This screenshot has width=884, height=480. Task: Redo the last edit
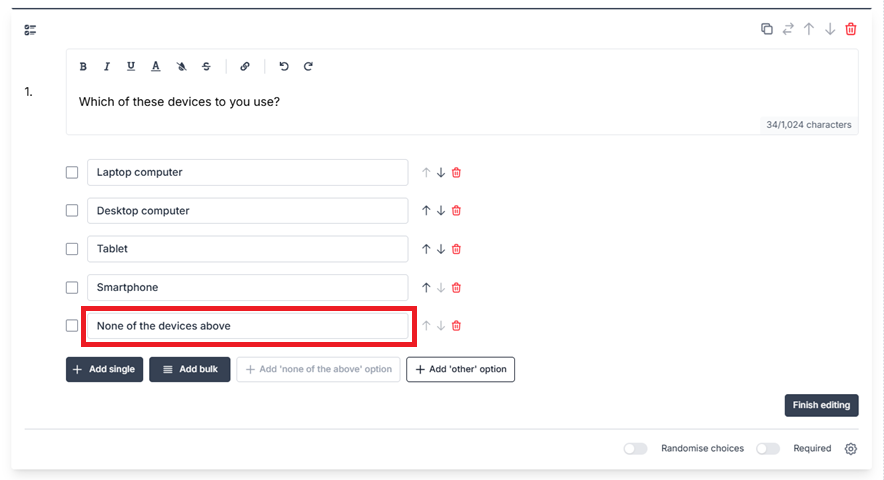(x=308, y=67)
